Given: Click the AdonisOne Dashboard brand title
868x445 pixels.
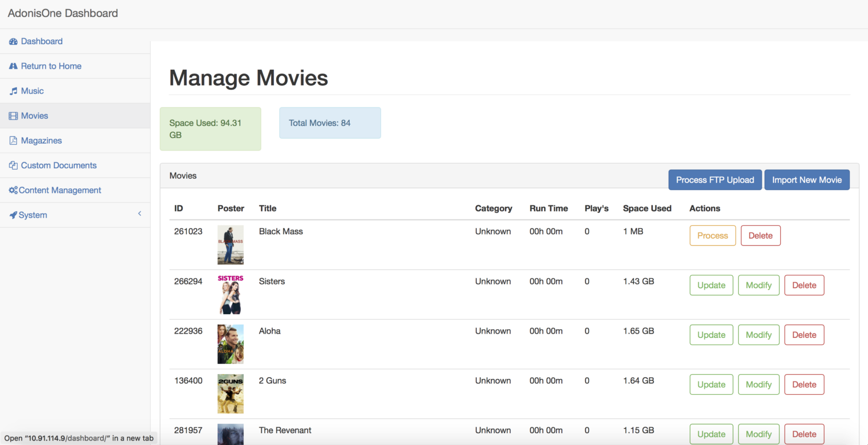Looking at the screenshot, I should coord(63,13).
